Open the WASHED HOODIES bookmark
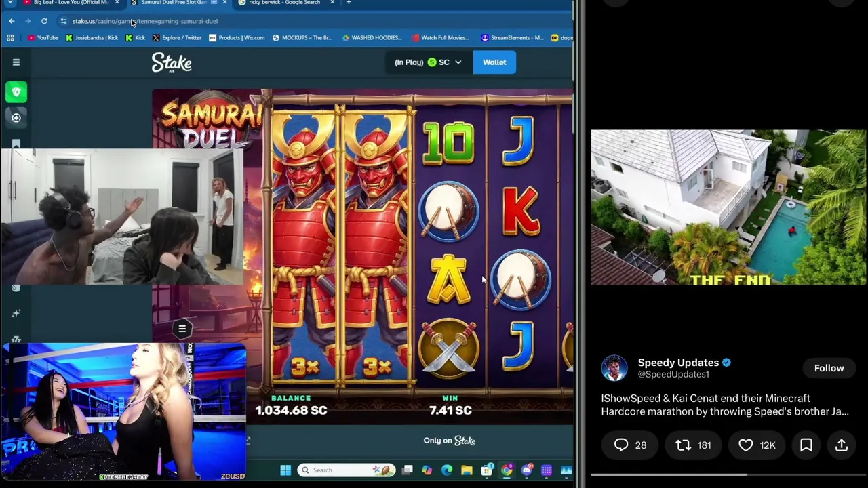 click(x=372, y=38)
